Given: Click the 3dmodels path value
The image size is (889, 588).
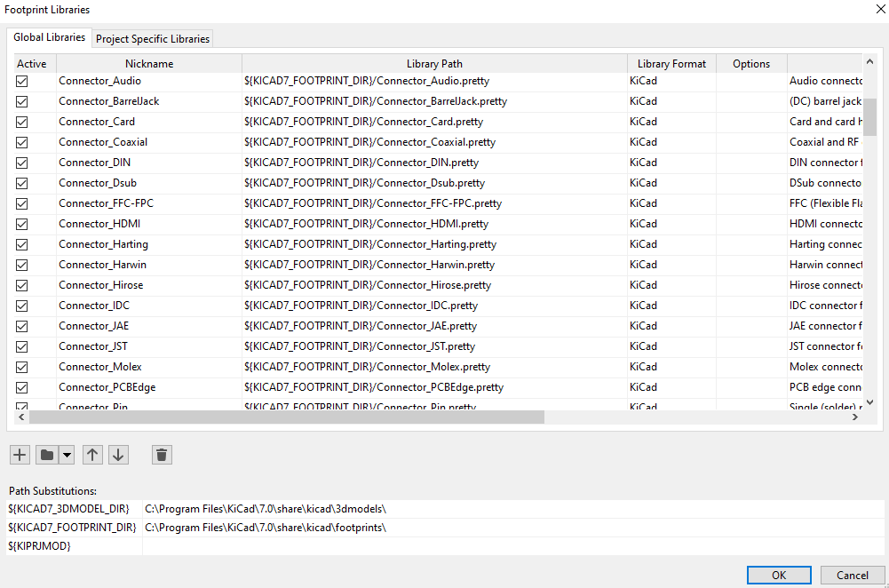Looking at the screenshot, I should click(x=513, y=509).
